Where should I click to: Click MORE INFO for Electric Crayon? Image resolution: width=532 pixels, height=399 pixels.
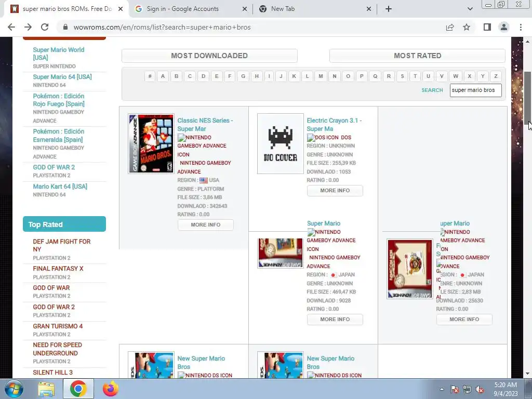(335, 190)
